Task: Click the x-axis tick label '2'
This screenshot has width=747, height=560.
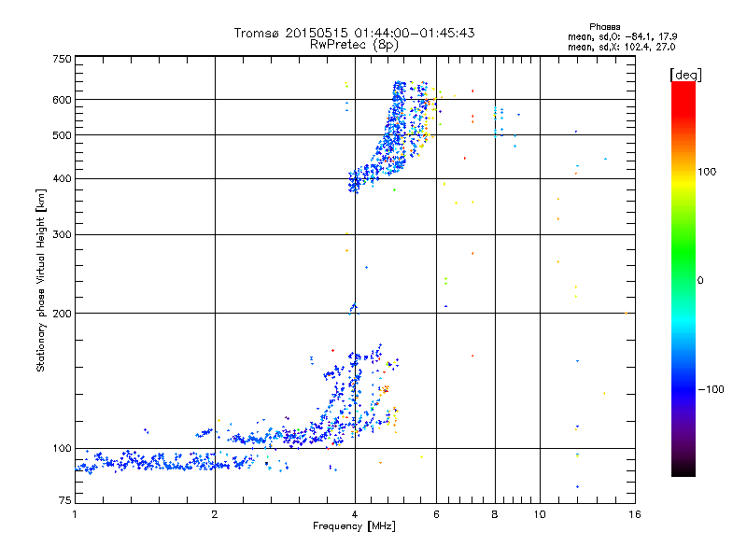Action: [215, 514]
